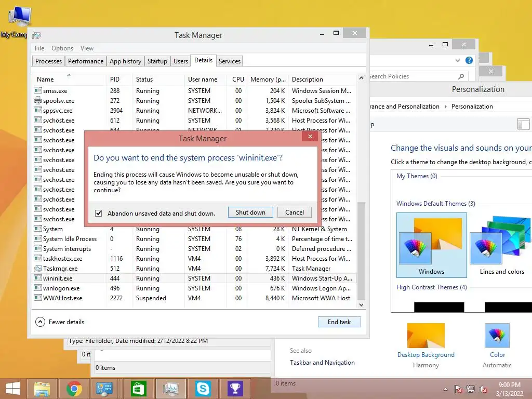Click the list scroll down arrow
This screenshot has width=532, height=399.
point(362,304)
